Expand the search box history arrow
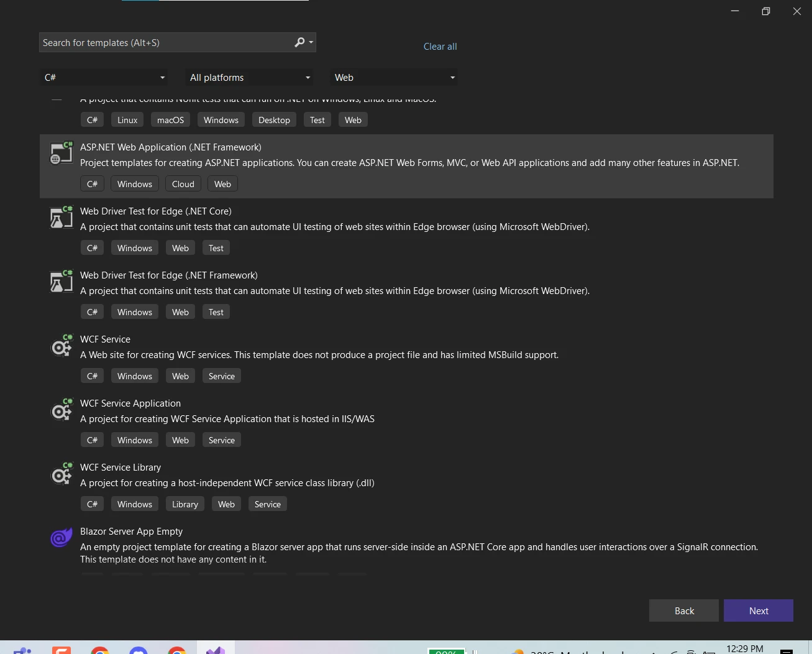The height and width of the screenshot is (654, 812). point(311,42)
